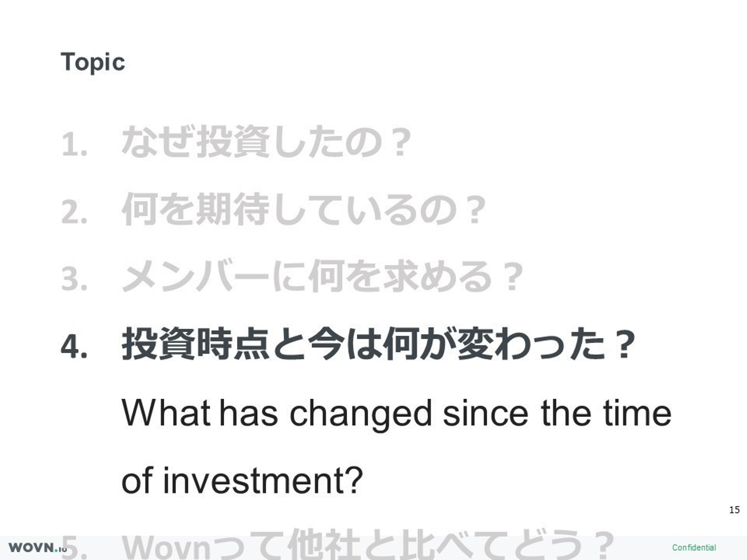Select the third topic メンバーに何を求める？
This screenshot has width=747, height=560.
coord(322,277)
